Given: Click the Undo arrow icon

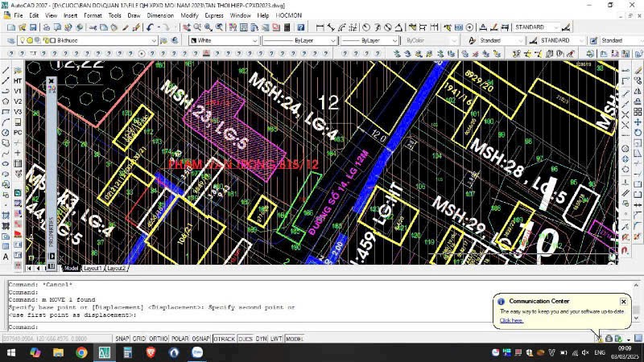Looking at the screenshot, I should [150, 27].
